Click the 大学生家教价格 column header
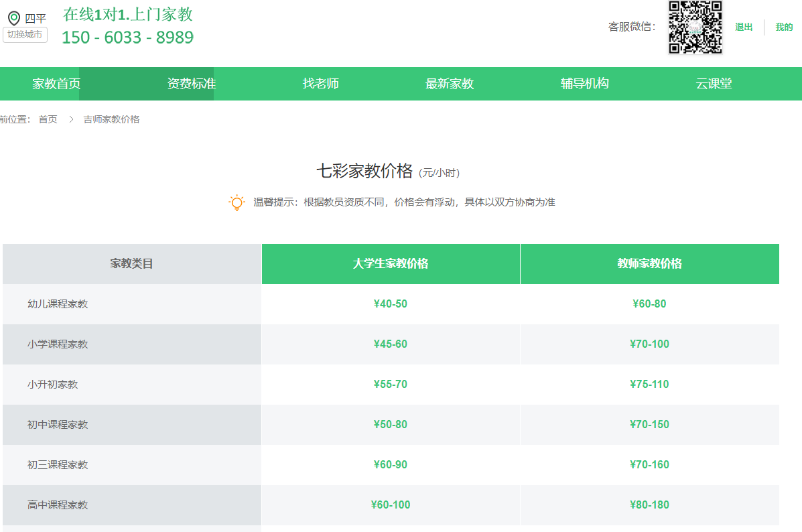This screenshot has height=532, width=802. pyautogui.click(x=390, y=263)
